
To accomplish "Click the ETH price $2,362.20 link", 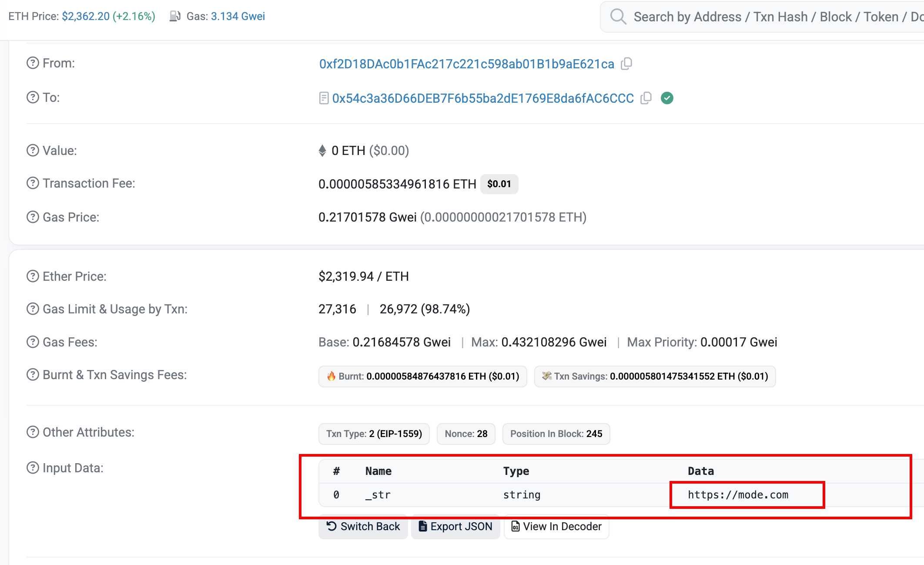I will point(86,16).
